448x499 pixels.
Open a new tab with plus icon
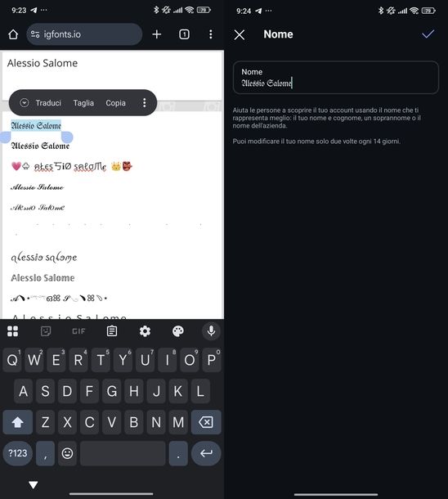click(157, 34)
